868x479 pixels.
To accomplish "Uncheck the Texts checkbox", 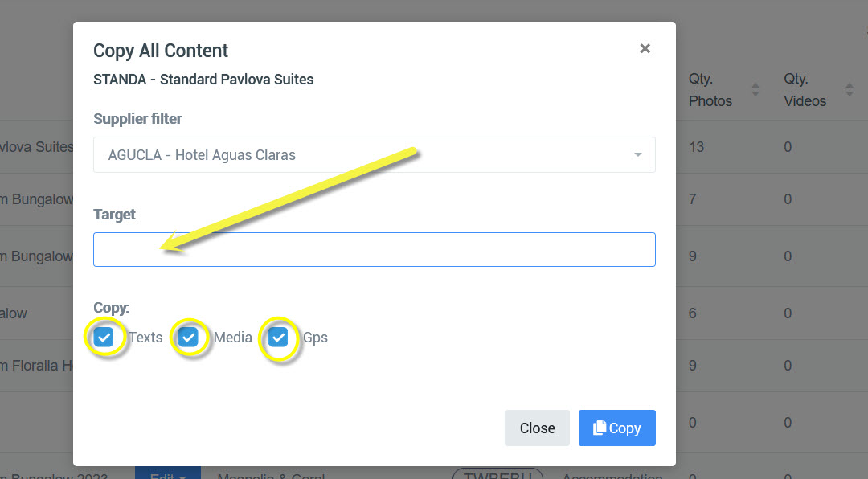I will (x=104, y=338).
